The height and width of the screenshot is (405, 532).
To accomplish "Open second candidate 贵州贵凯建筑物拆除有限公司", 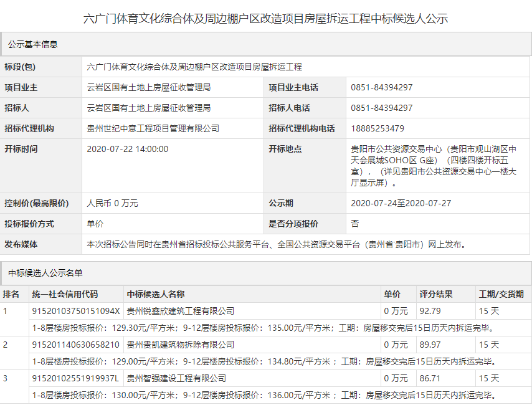I will 180,345.
